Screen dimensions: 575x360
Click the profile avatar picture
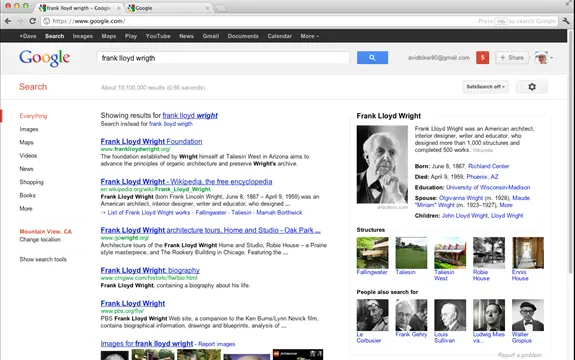(541, 58)
